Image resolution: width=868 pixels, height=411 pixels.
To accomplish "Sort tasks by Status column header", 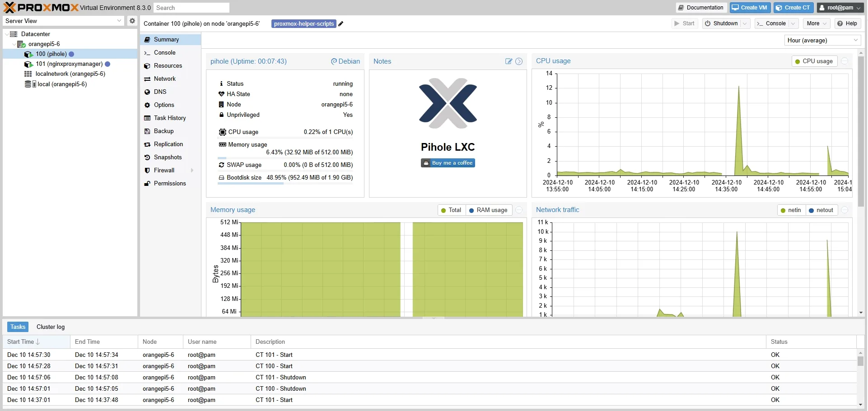I will click(811, 342).
